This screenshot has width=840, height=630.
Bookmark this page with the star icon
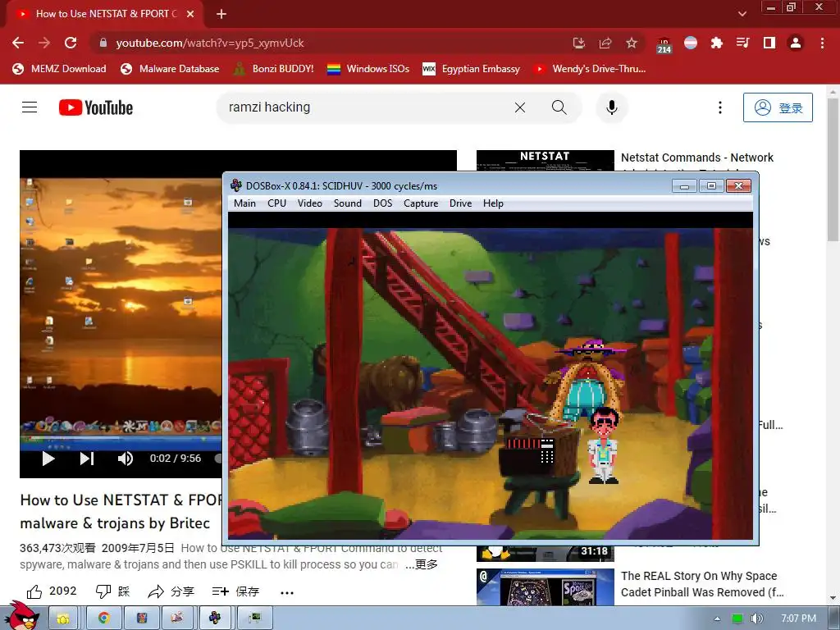pyautogui.click(x=632, y=43)
